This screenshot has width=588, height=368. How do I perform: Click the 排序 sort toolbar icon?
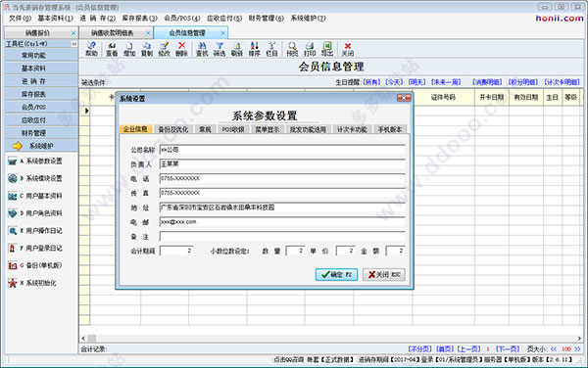254,49
